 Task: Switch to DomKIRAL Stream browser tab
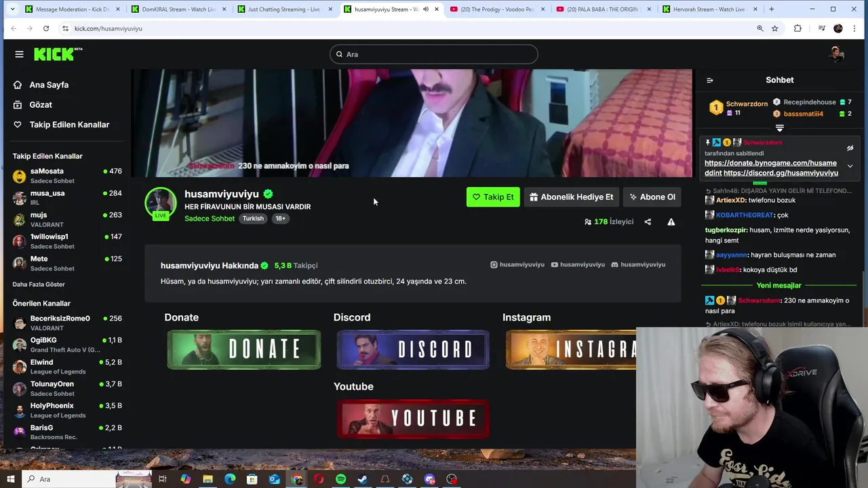[x=179, y=9]
